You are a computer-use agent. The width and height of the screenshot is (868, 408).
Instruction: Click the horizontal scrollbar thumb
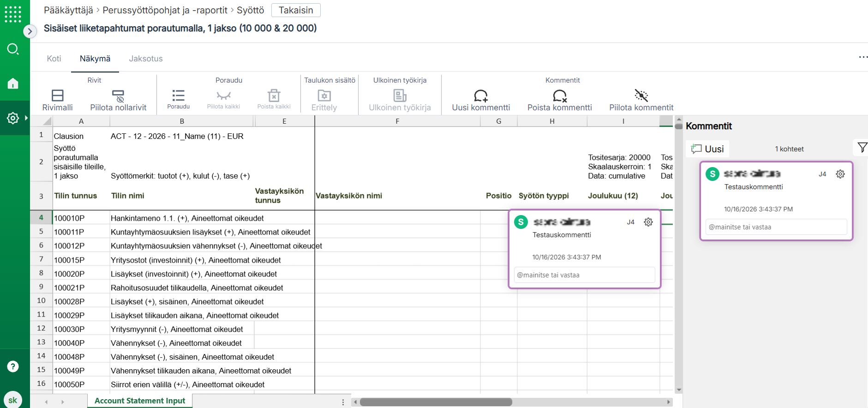pyautogui.click(x=436, y=402)
